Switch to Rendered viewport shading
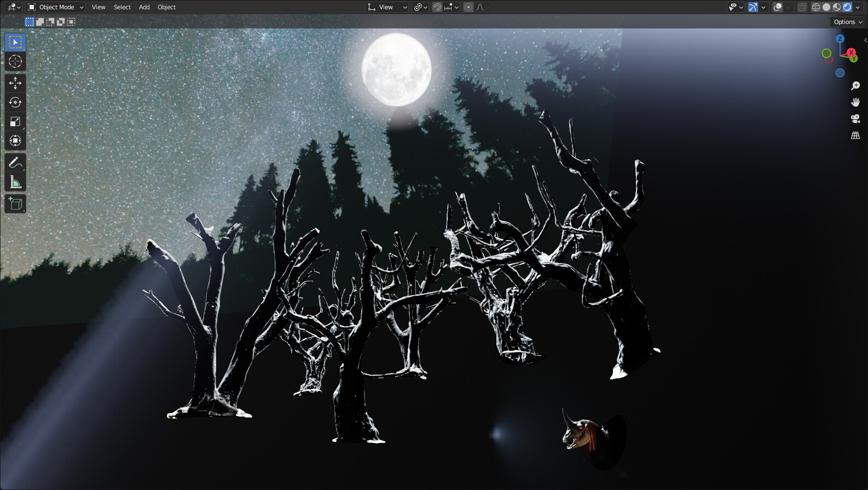868x490 pixels. pyautogui.click(x=847, y=7)
